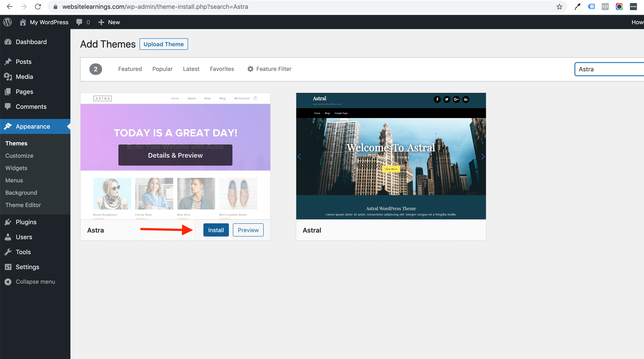Click the plus New icon in admin bar
Image resolution: width=644 pixels, height=359 pixels.
coord(101,22)
